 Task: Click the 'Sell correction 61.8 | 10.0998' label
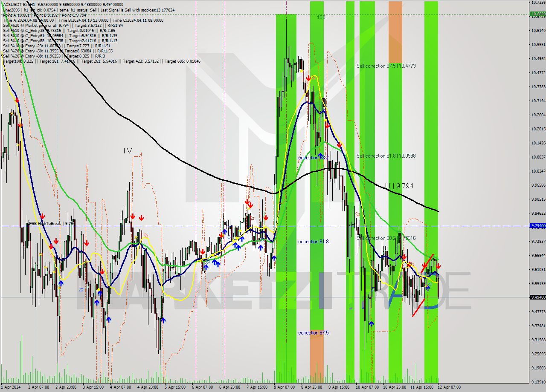pos(386,156)
